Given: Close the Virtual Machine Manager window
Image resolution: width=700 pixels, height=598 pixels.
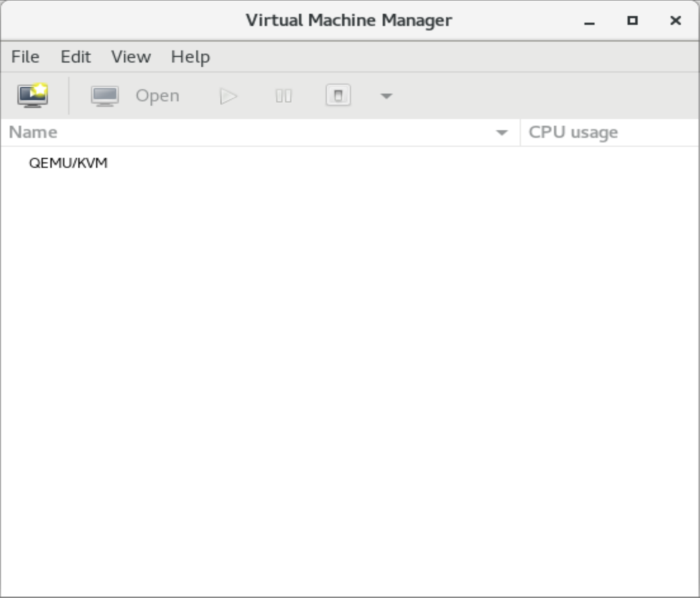Looking at the screenshot, I should pos(675,20).
